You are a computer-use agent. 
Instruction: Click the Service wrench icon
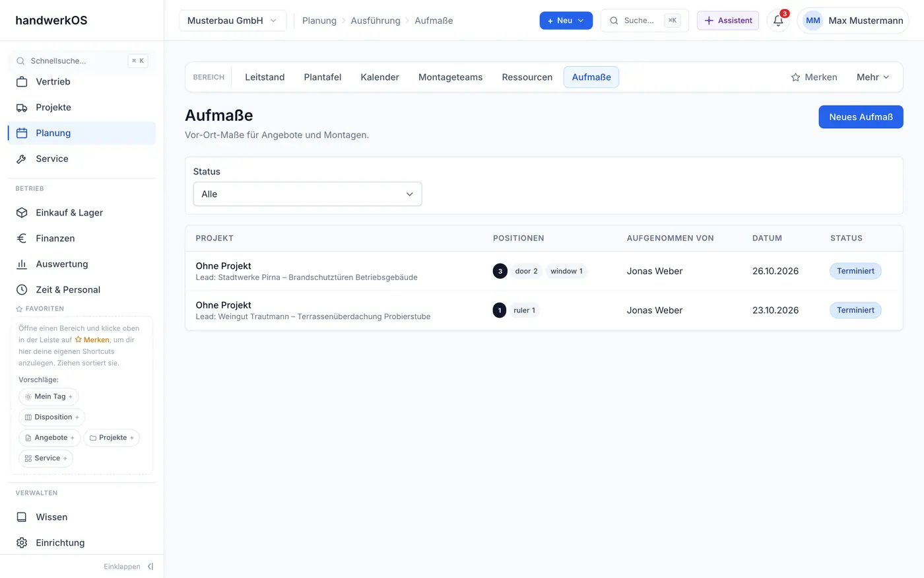pos(22,159)
